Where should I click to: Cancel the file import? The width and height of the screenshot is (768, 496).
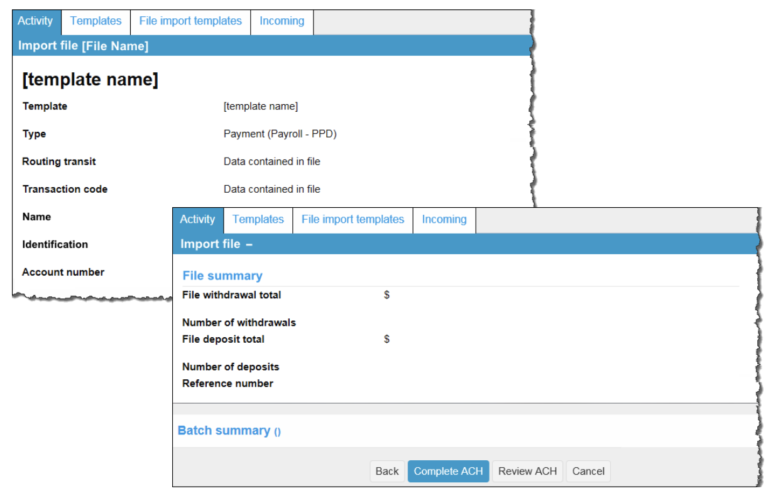[x=588, y=471]
